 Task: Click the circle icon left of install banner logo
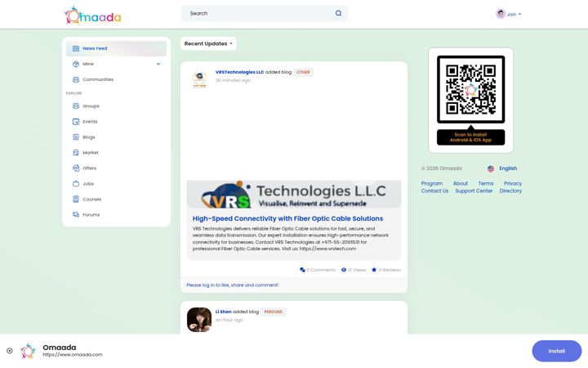10,351
